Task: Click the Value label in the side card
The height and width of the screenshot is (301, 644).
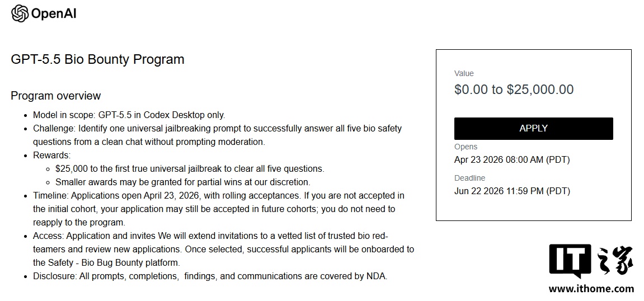Action: [464, 73]
